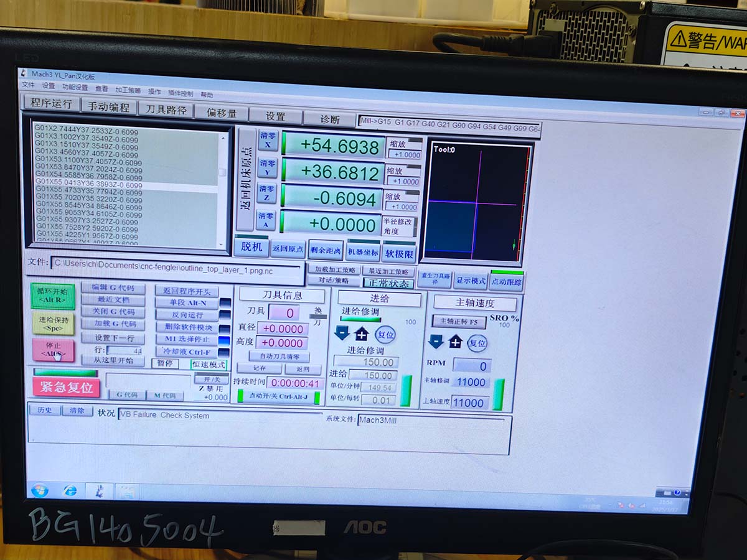The height and width of the screenshot is (560, 747).
Task: Click the 行 line number field
Action: coord(125,350)
